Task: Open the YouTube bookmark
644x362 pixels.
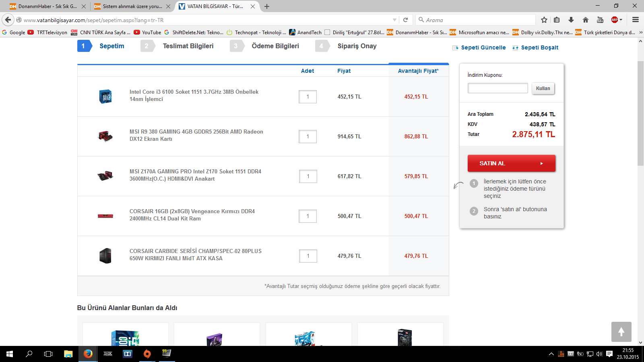Action: 147,33
